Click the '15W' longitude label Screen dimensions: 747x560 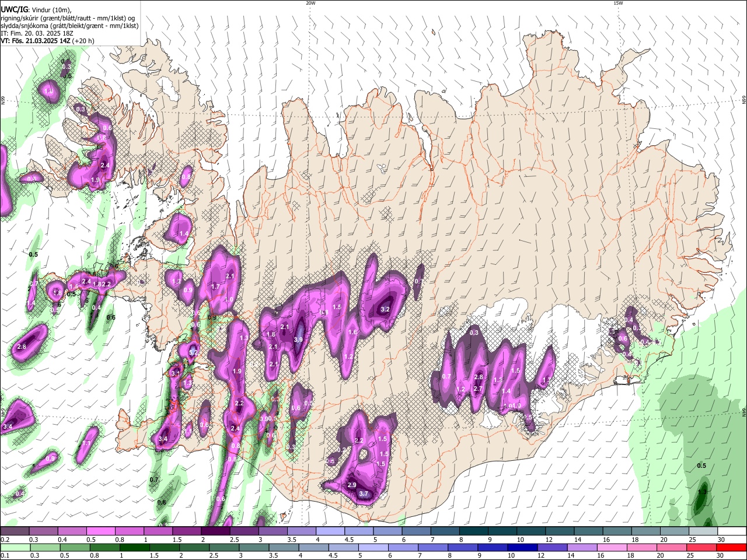pos(618,3)
